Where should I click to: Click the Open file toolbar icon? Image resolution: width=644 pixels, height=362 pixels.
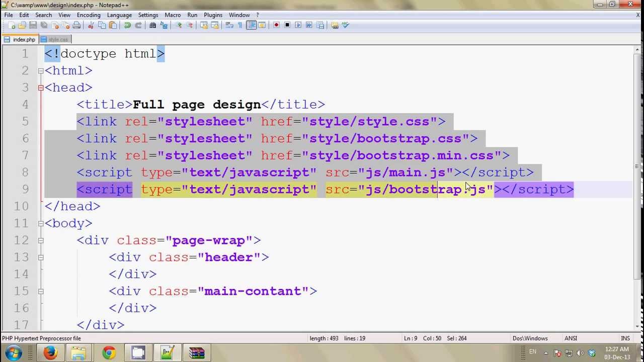pyautogui.click(x=22, y=25)
